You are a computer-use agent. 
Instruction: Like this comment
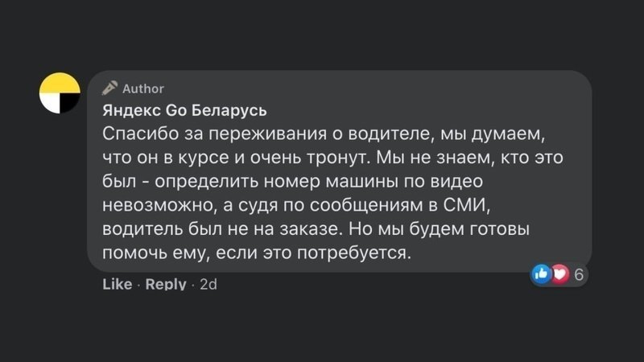(x=118, y=284)
